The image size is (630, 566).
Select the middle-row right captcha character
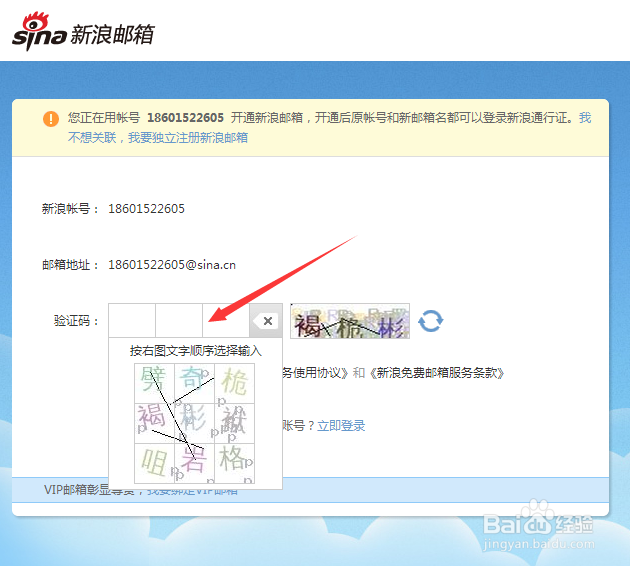tap(235, 423)
